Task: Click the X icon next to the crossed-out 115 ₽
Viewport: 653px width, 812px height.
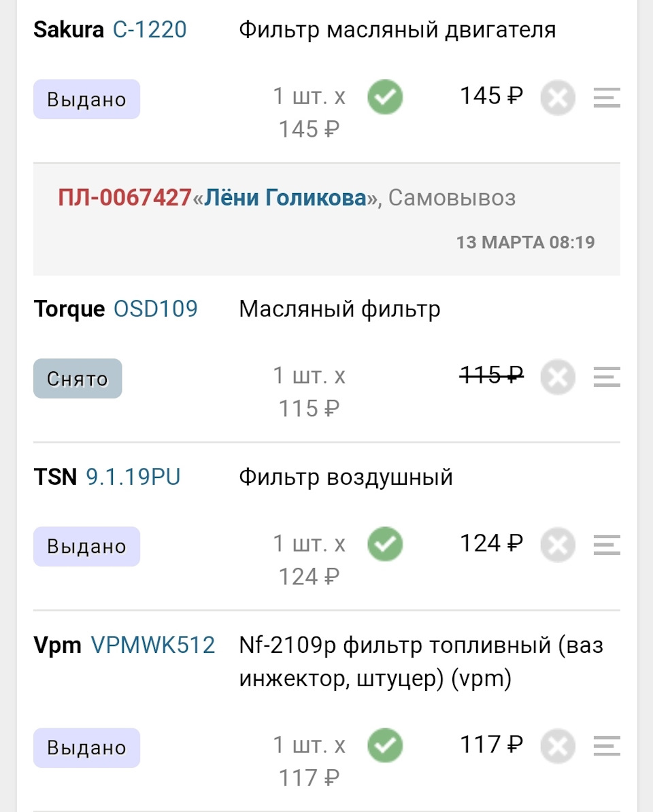Action: pyautogui.click(x=558, y=377)
